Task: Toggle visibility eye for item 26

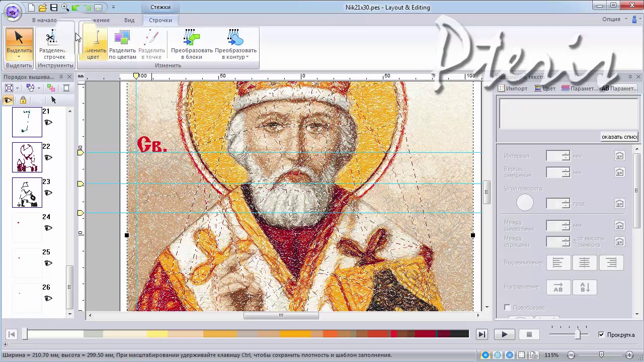Action: [48, 299]
